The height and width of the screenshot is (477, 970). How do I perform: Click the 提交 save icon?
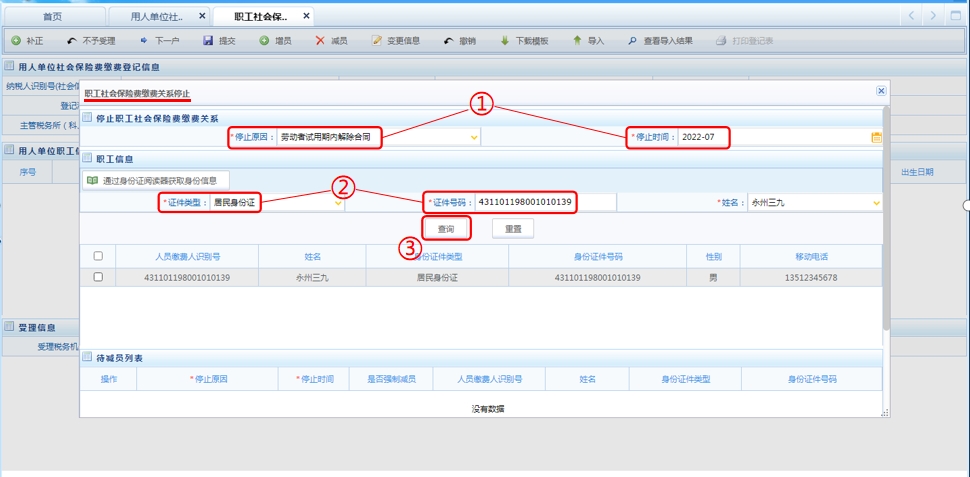[208, 41]
